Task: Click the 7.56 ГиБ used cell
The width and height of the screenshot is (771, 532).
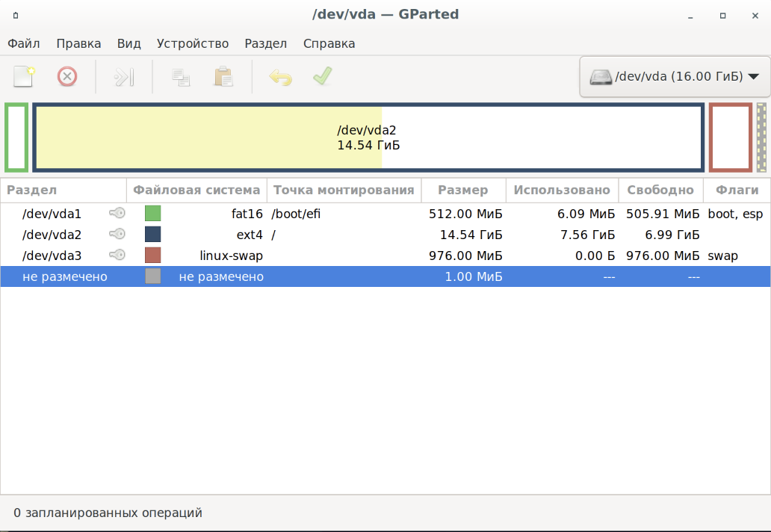Action: tap(588, 235)
